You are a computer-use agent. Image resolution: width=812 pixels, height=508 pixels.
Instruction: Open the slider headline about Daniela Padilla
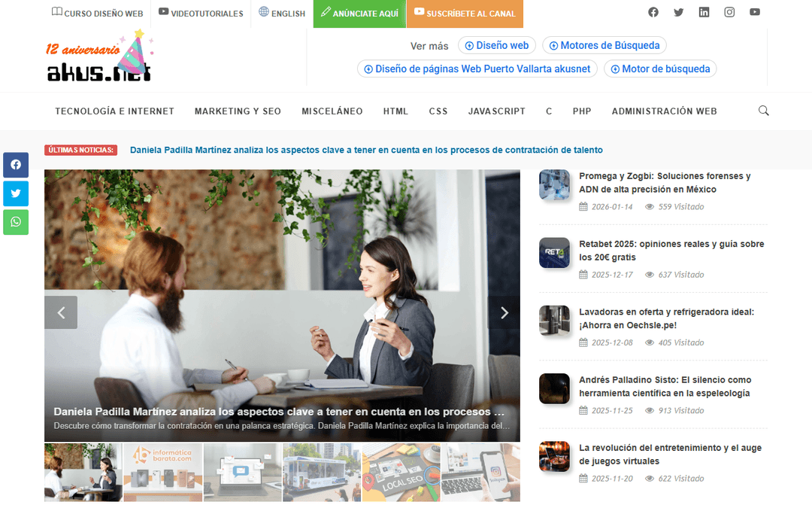coord(279,412)
